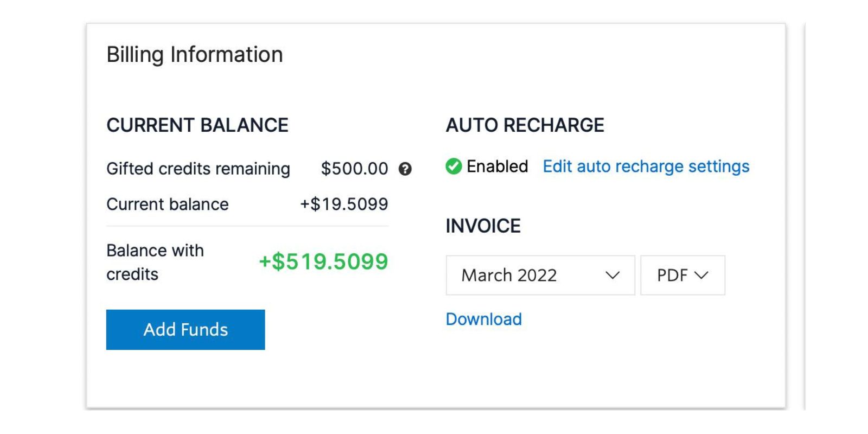Click the Add Funds button

pos(186,330)
